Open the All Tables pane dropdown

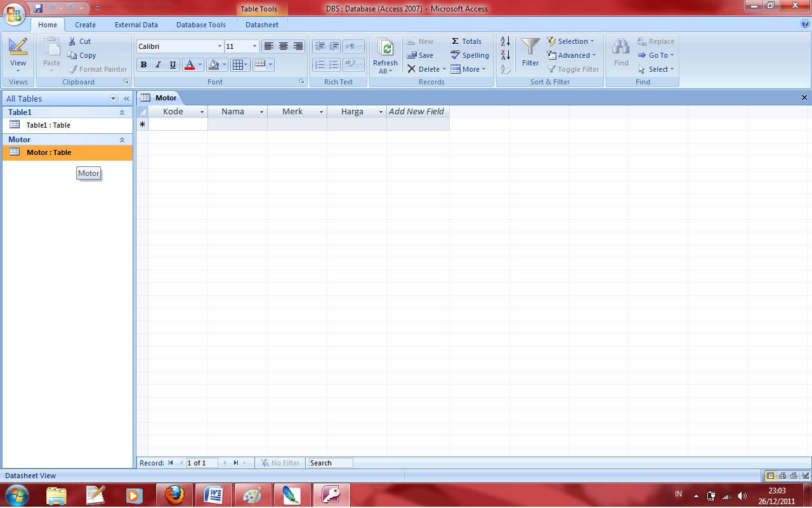(114, 98)
